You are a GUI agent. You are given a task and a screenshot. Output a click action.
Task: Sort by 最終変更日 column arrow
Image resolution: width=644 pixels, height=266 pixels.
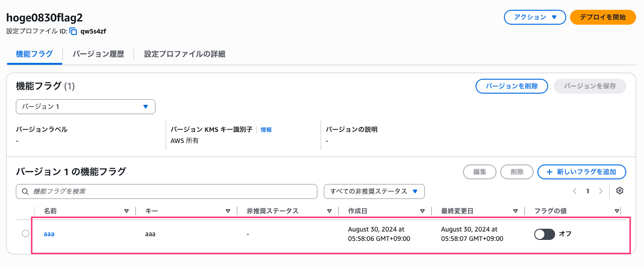coord(515,211)
